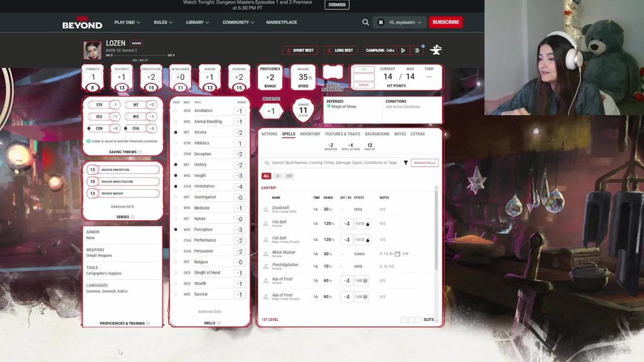The width and height of the screenshot is (644, 362).
Task: Click the Long Rest button
Action: [341, 50]
